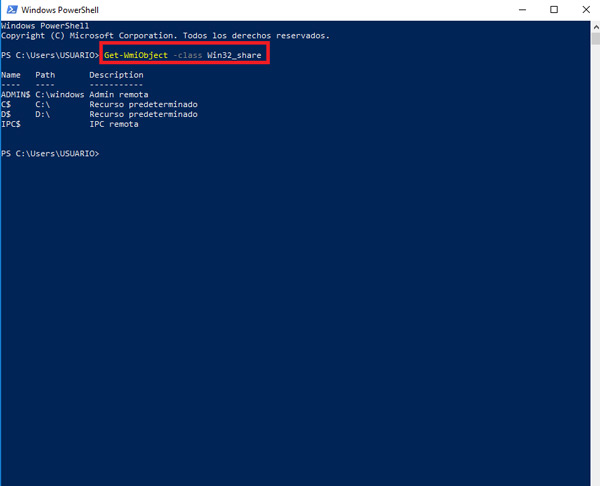Click the C$ share name
The height and width of the screenshot is (486, 600).
pos(6,104)
